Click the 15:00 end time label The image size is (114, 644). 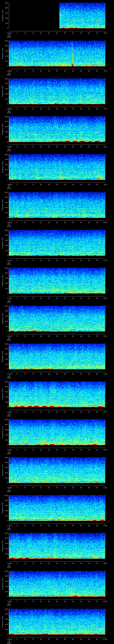point(105,412)
